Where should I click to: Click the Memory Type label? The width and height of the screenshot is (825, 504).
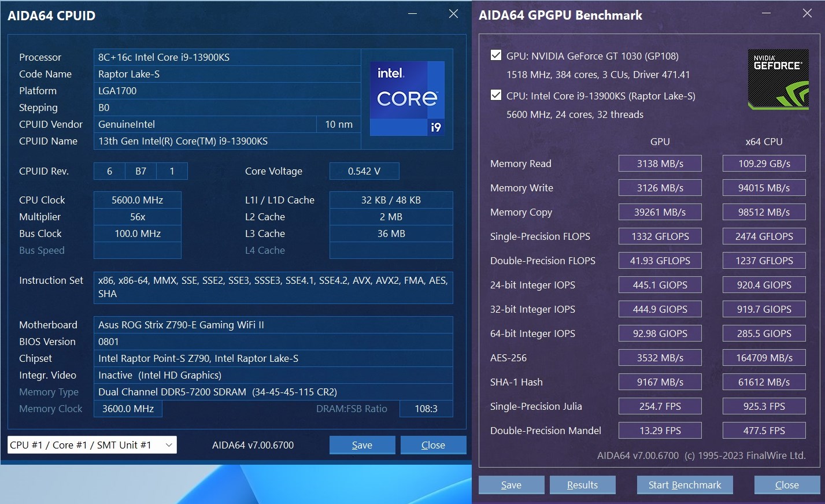49,392
